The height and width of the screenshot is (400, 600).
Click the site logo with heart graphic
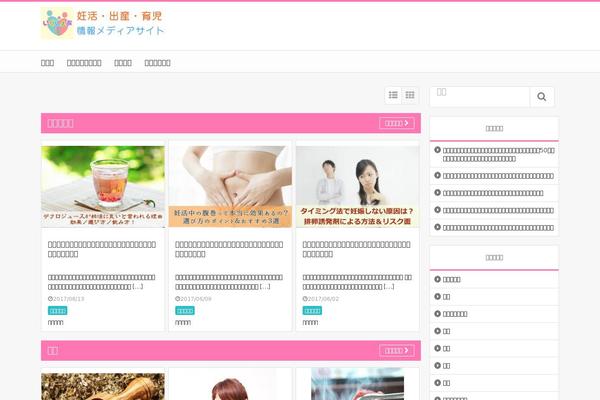103,23
